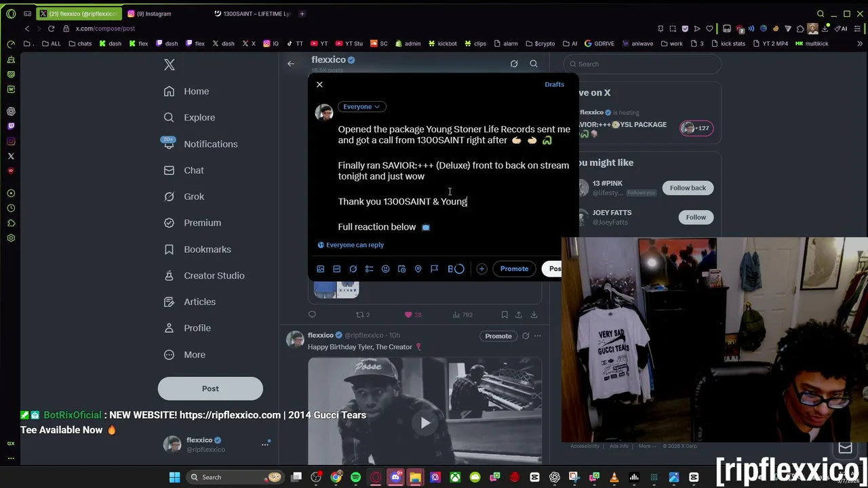Unlike the post with 38 likes
The height and width of the screenshot is (488, 868).
pyautogui.click(x=413, y=314)
